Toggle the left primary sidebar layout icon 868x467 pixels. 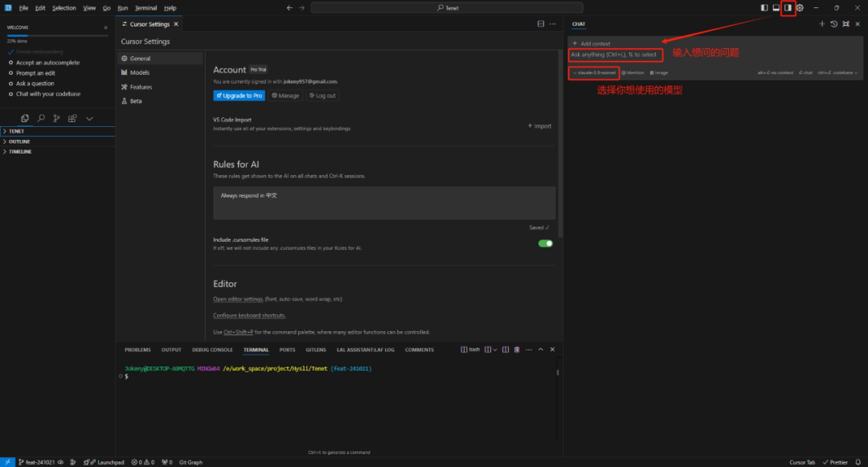764,8
